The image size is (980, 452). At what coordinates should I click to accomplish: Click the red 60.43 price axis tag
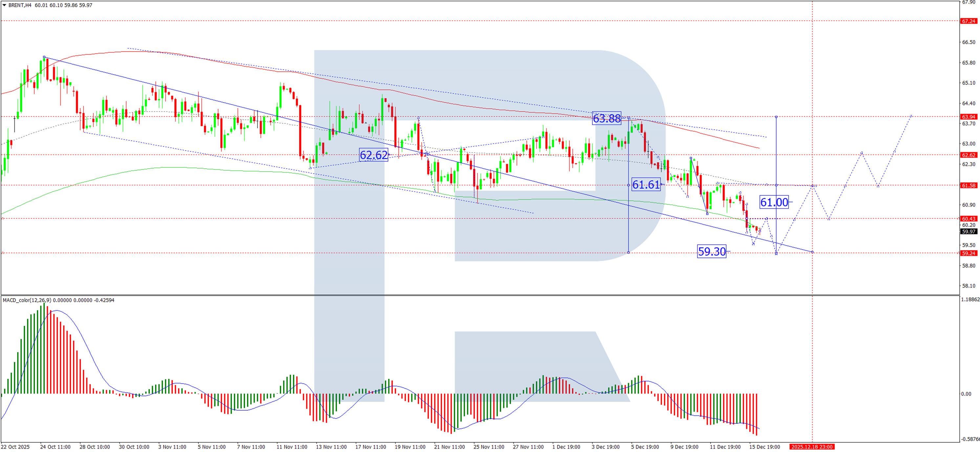(969, 219)
